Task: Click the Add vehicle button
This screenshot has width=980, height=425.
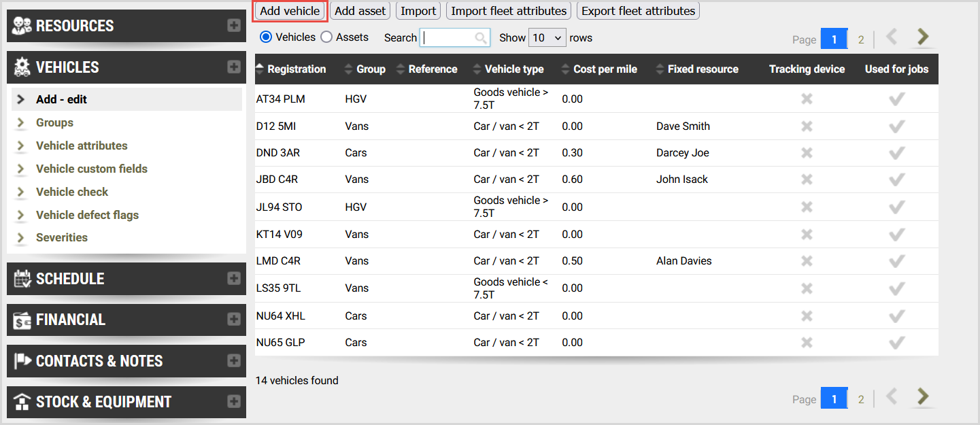Action: [290, 11]
